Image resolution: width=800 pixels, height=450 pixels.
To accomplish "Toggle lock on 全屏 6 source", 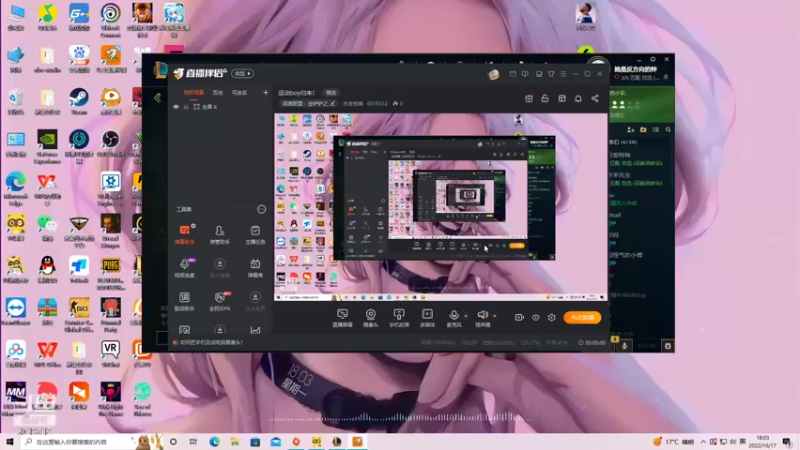I will 186,107.
